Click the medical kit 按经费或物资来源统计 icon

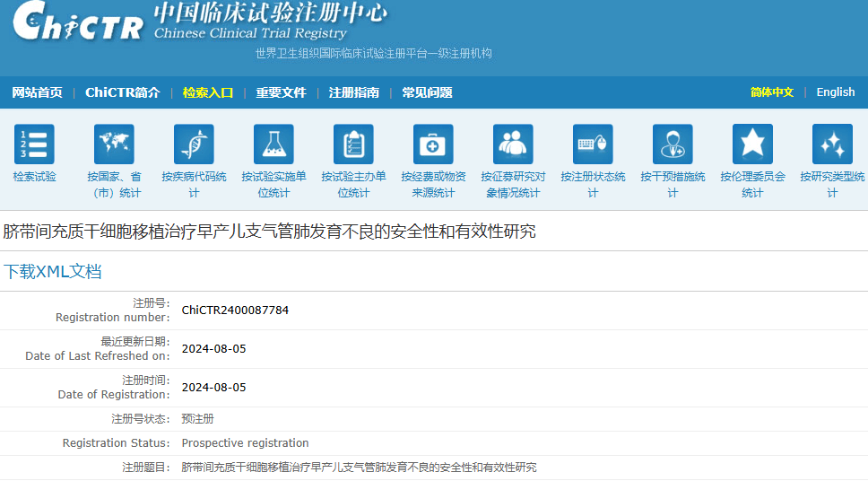tap(433, 144)
